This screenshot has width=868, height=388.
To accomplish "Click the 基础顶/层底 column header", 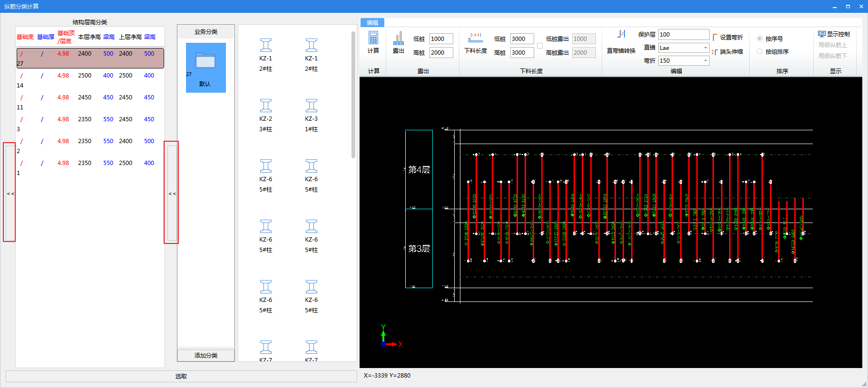I will (66, 37).
